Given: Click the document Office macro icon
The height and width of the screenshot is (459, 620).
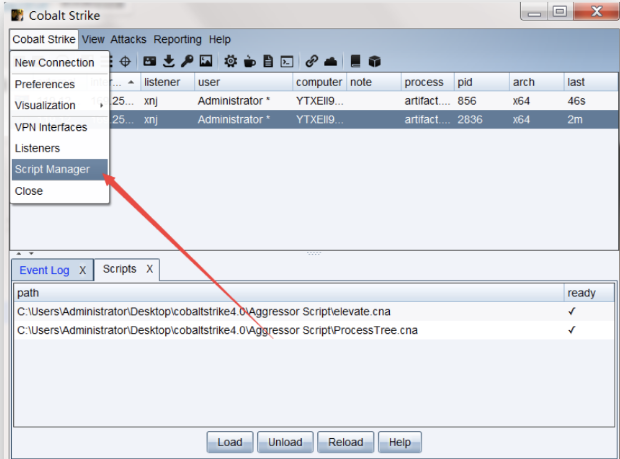Looking at the screenshot, I should (x=268, y=61).
